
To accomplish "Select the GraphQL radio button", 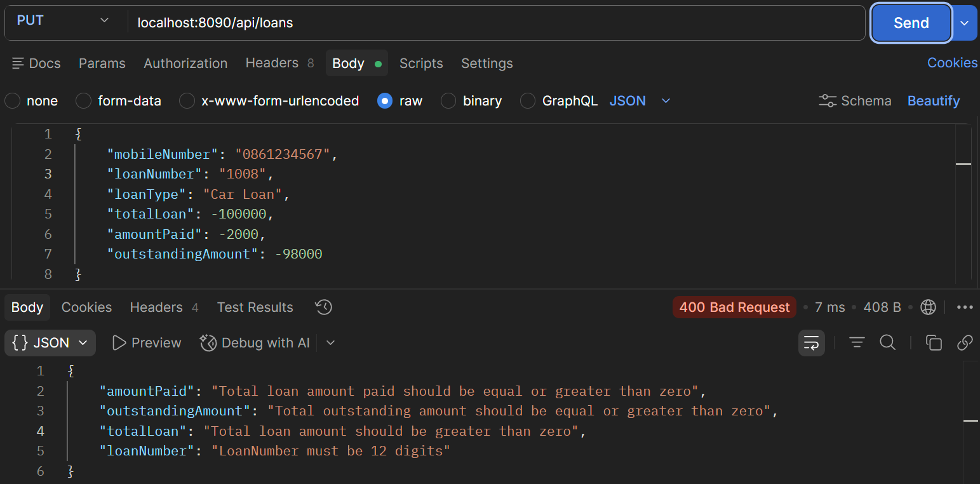I will [528, 101].
